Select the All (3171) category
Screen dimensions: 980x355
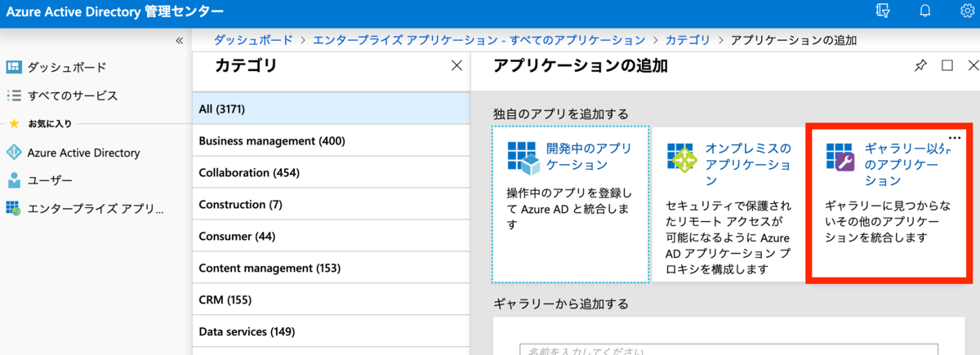click(x=332, y=109)
